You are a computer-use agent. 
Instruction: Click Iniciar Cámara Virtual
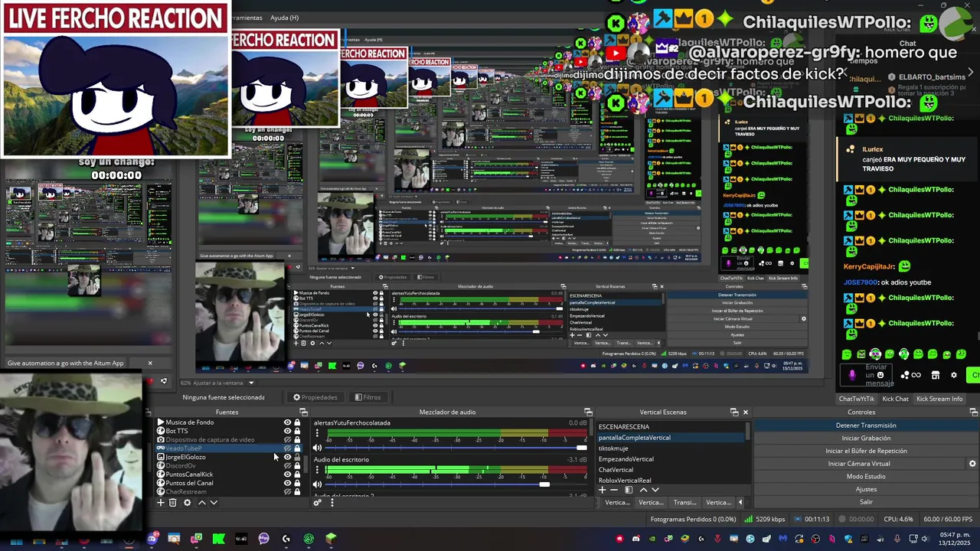click(859, 464)
